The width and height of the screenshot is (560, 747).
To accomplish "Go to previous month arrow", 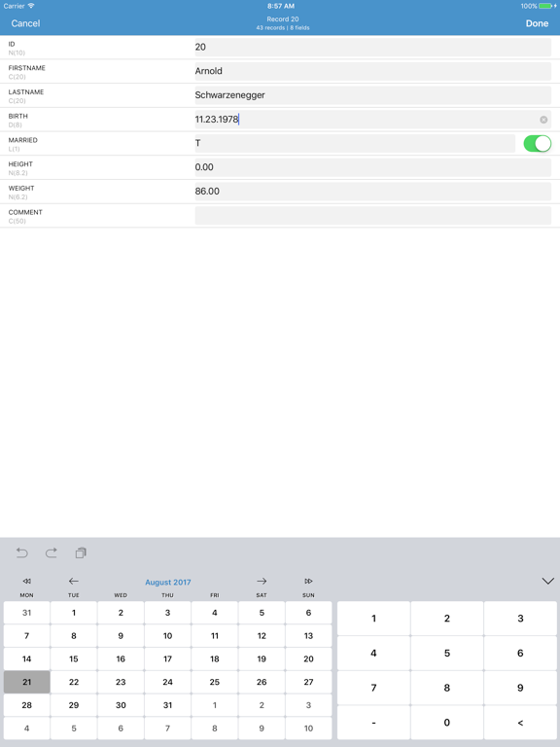I will 73,582.
